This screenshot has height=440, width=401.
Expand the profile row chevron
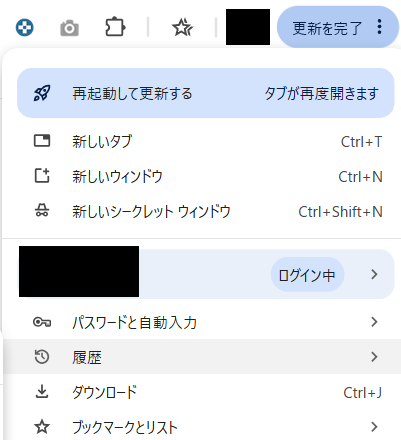coord(374,274)
